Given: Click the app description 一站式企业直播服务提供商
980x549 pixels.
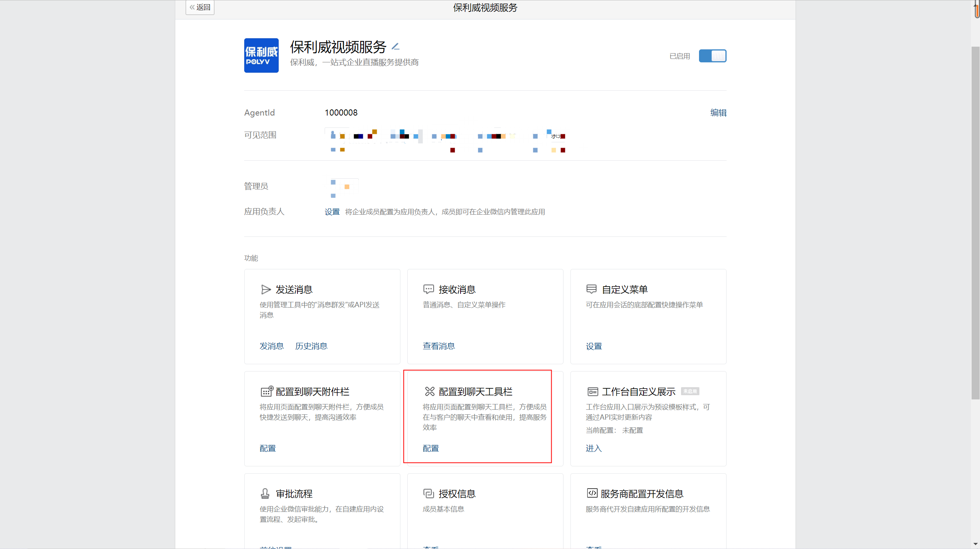Looking at the screenshot, I should pyautogui.click(x=371, y=62).
